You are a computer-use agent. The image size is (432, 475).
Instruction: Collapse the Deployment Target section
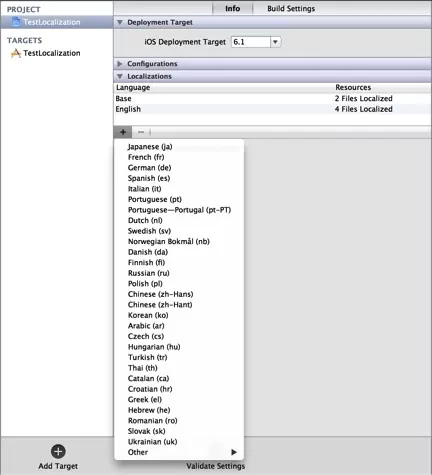click(x=120, y=22)
